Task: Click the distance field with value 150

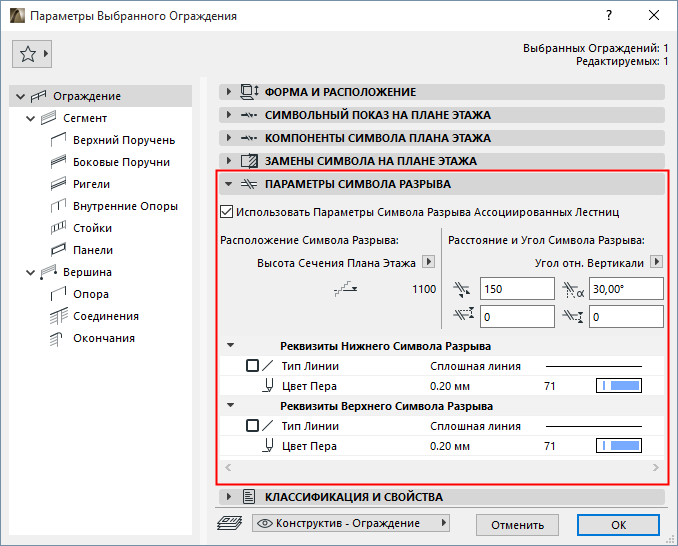Action: point(517,289)
